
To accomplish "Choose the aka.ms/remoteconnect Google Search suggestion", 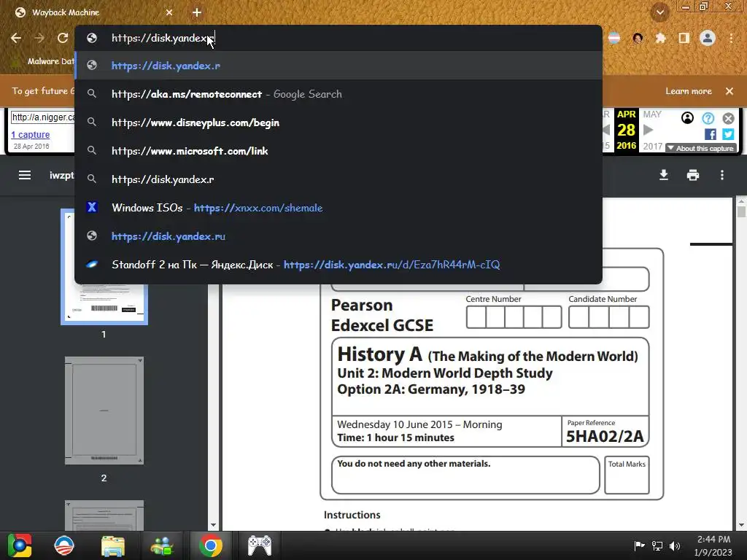I will [338, 94].
